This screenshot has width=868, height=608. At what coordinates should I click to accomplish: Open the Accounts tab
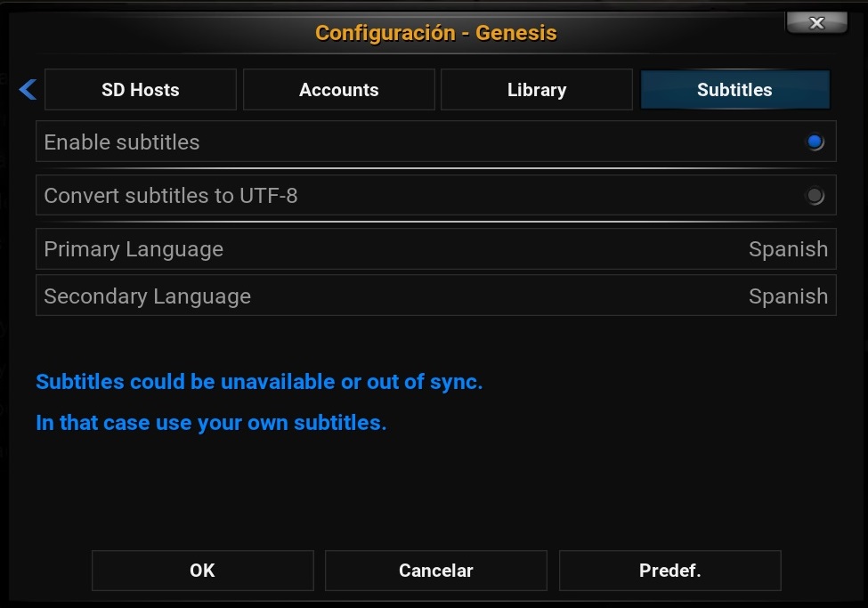coord(339,90)
